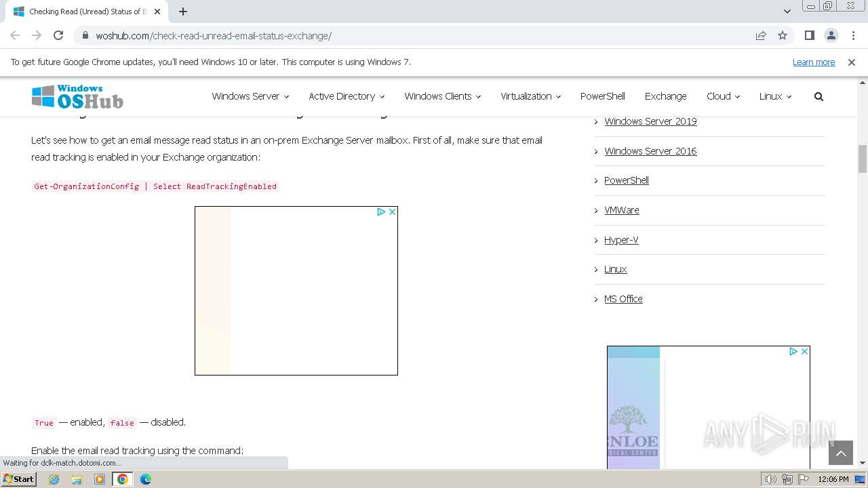868x488 pixels.
Task: Expand the Active Directory menu
Action: coord(347,96)
